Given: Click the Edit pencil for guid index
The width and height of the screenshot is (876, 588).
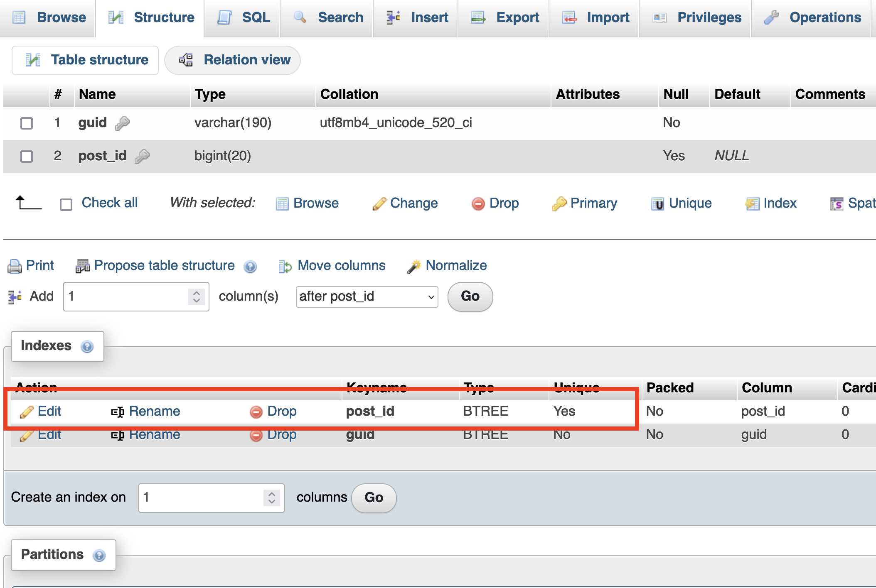Looking at the screenshot, I should pos(27,435).
